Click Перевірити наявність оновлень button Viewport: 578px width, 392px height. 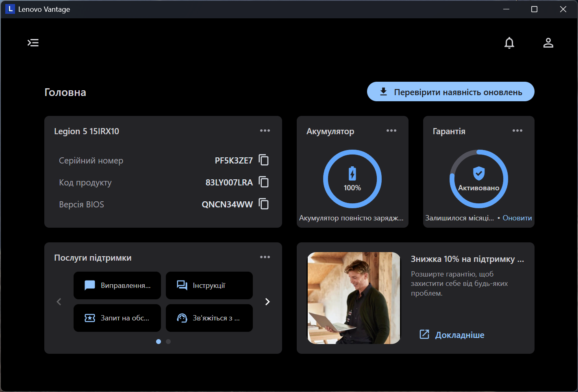[451, 92]
